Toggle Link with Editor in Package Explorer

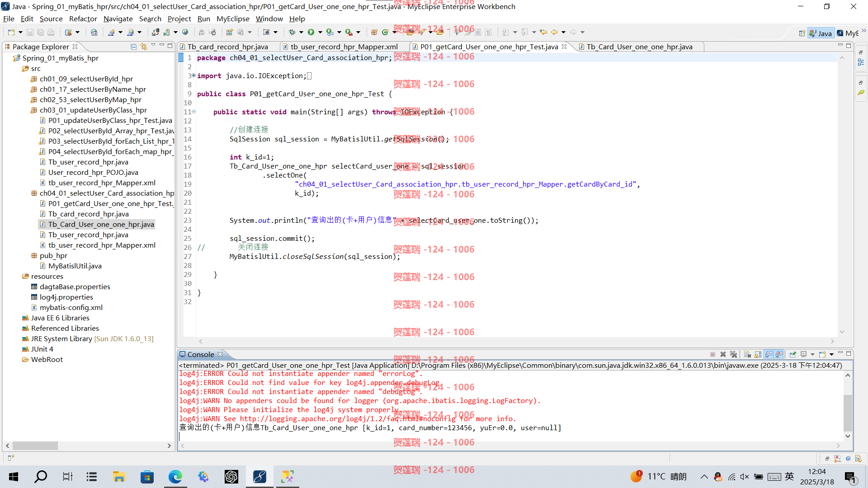[144, 47]
